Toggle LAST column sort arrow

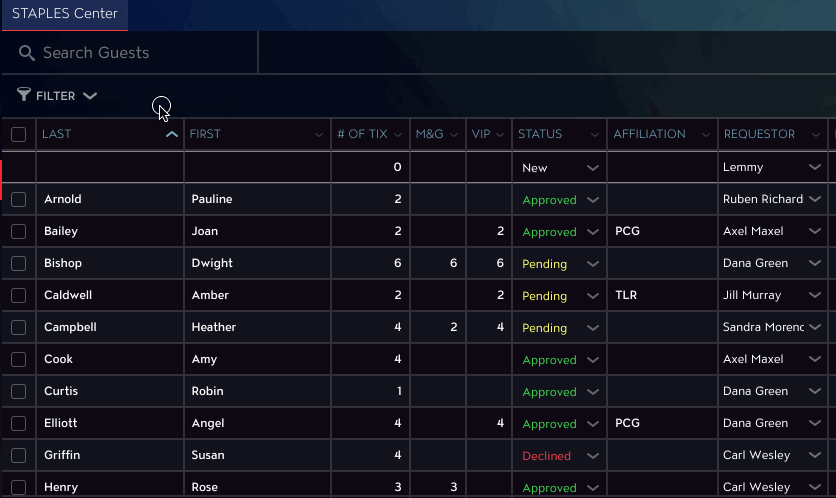pos(172,134)
